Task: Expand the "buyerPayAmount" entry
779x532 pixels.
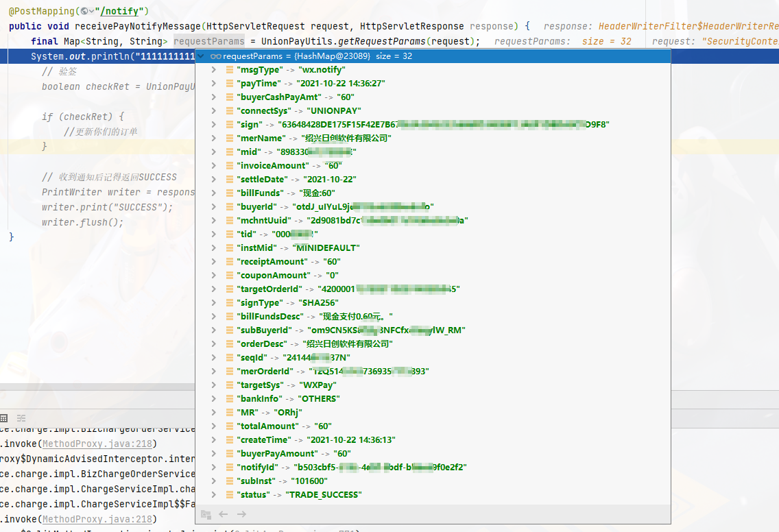Action: (x=214, y=454)
